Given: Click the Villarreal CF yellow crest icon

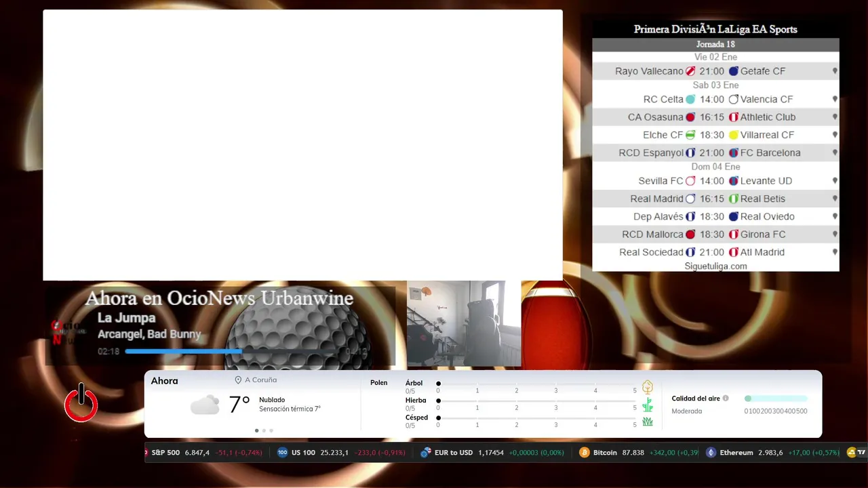Looking at the screenshot, I should click(x=734, y=135).
